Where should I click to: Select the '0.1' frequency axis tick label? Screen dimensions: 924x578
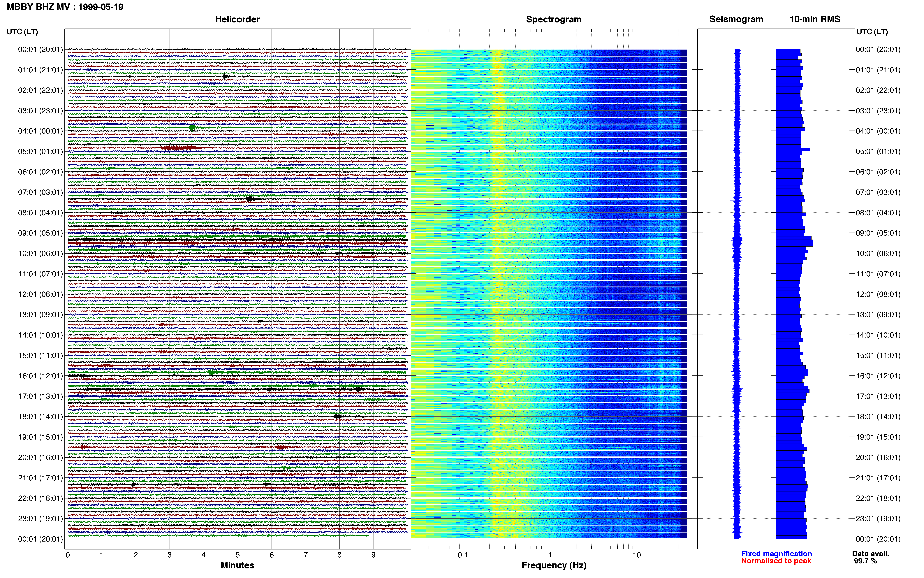pyautogui.click(x=463, y=555)
